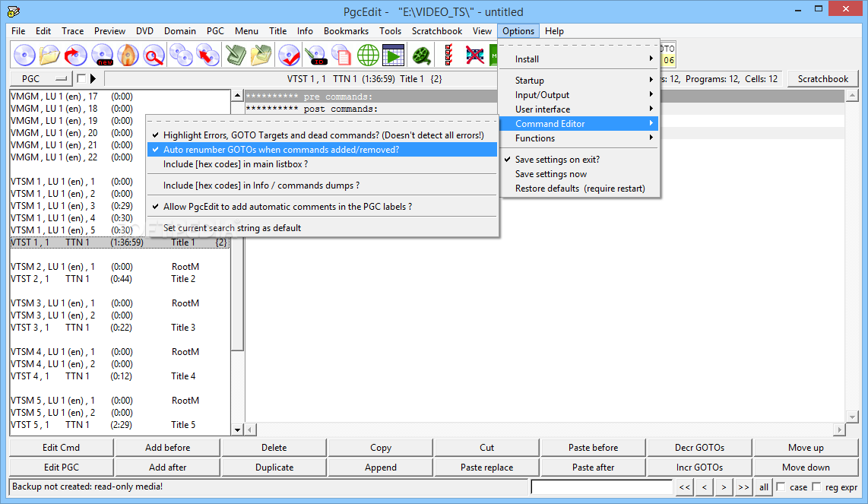The image size is (868, 504).
Task: Click the Open DVD disc icon
Action: pos(24,55)
